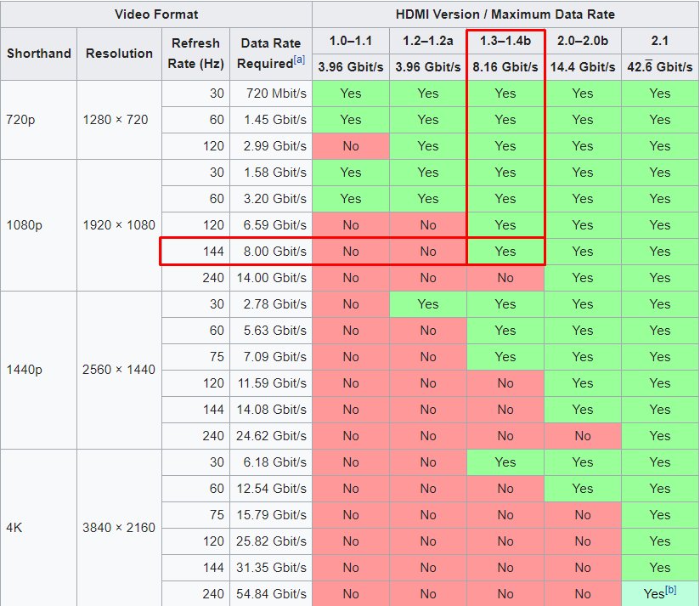Select the '3840 × 2160' resolution cell
700x606 pixels.
click(x=119, y=528)
